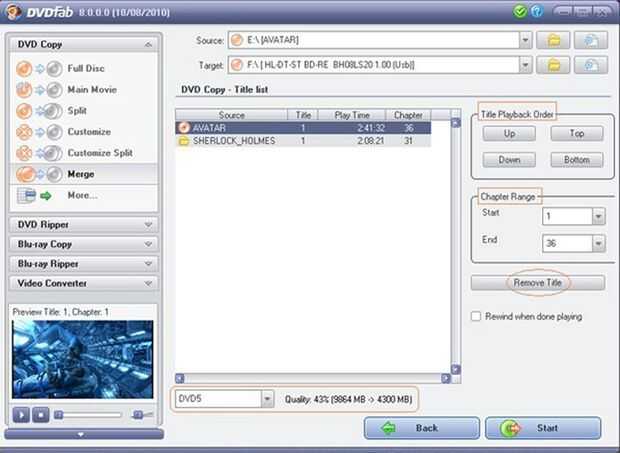Click the Quality 43% size text

(348, 399)
